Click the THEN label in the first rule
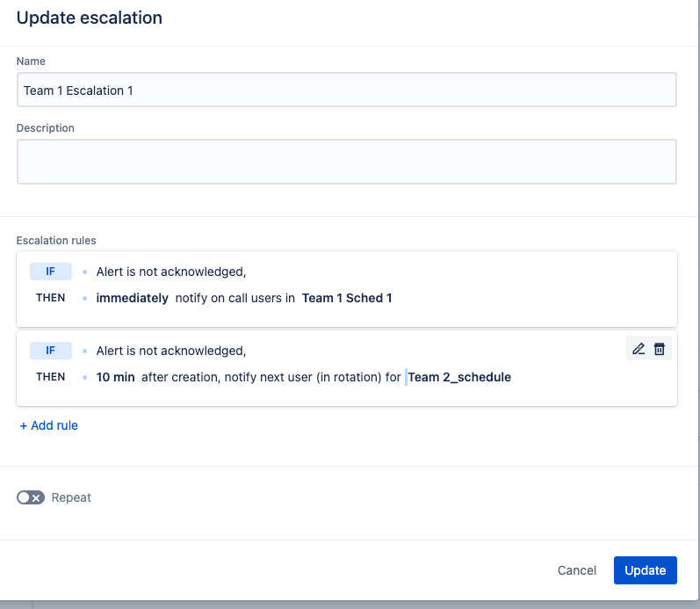 (51, 298)
